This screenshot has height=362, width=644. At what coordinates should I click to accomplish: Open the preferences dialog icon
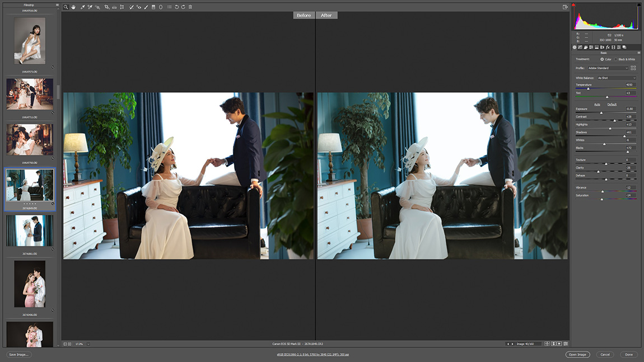click(x=169, y=7)
